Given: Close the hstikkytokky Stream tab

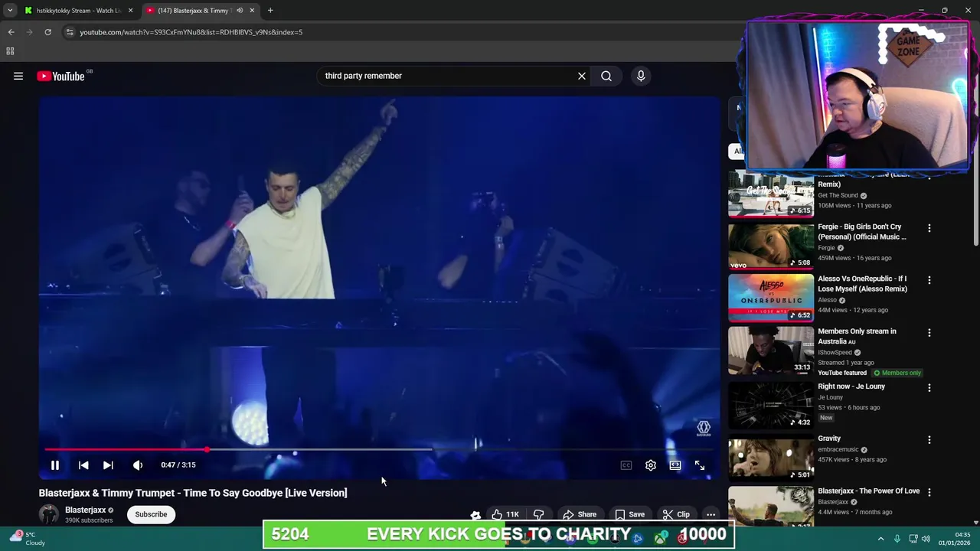Looking at the screenshot, I should [131, 11].
